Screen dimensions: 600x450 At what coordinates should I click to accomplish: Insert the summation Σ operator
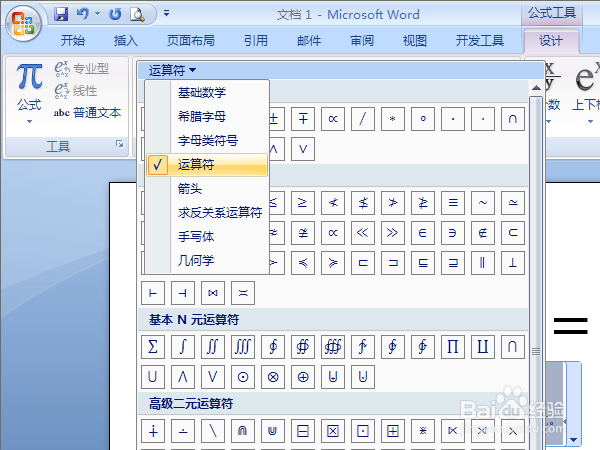click(x=153, y=347)
